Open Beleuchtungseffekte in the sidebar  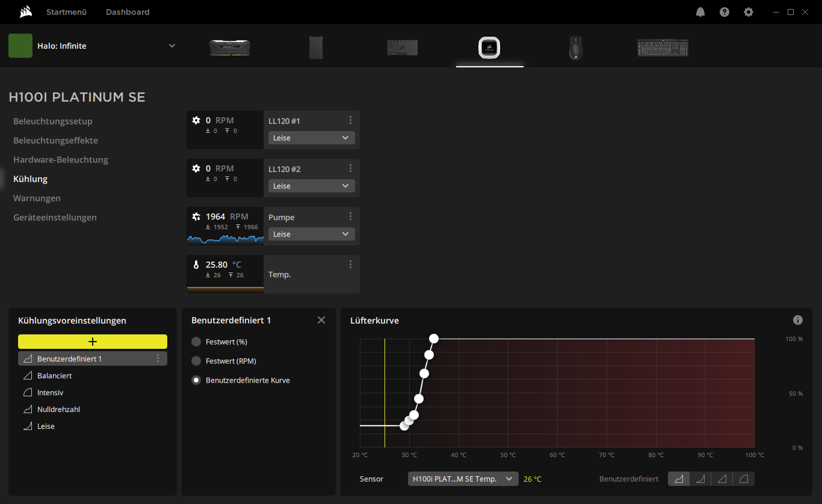click(55, 140)
